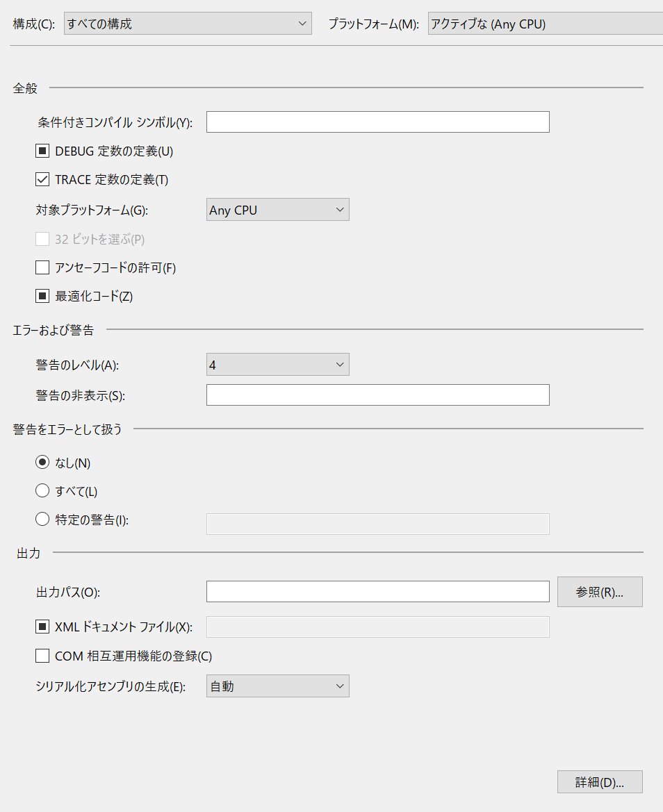Toggle the DEBUG 定数の定義 checkbox

point(42,151)
